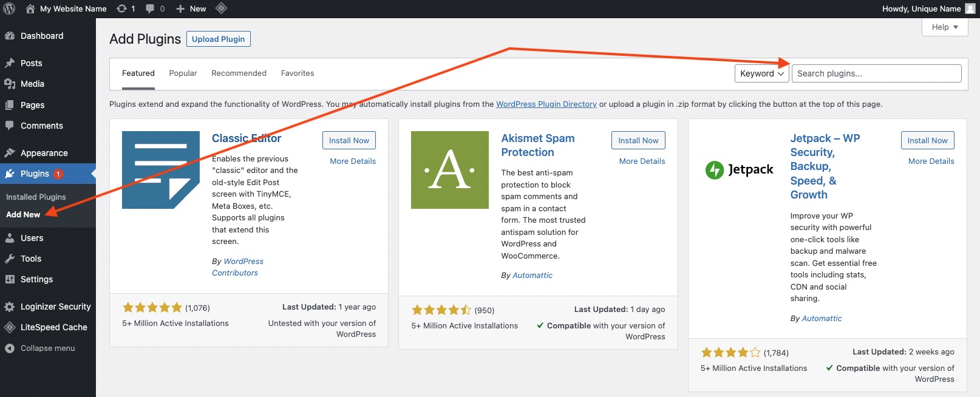980x397 pixels.
Task: Install the Classic Editor plugin
Action: tap(349, 140)
